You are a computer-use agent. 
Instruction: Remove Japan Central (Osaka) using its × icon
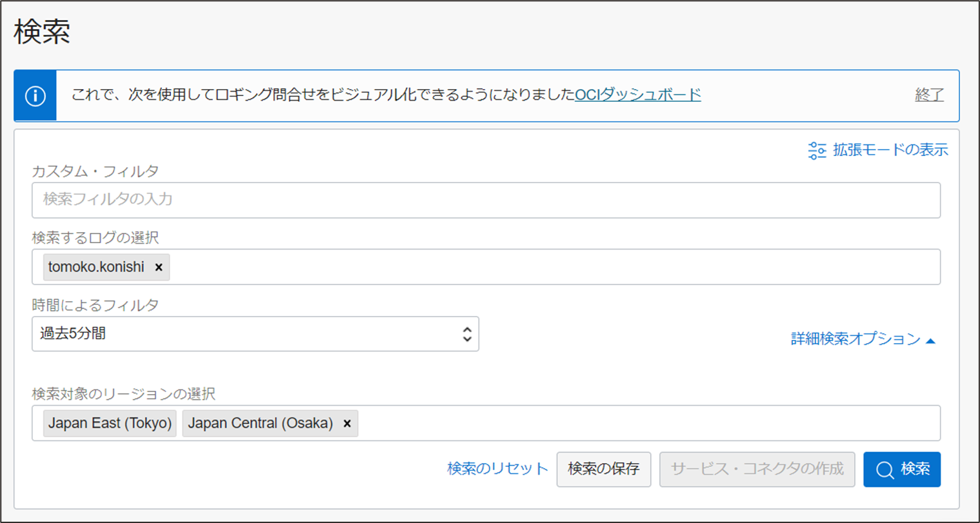[x=346, y=424]
